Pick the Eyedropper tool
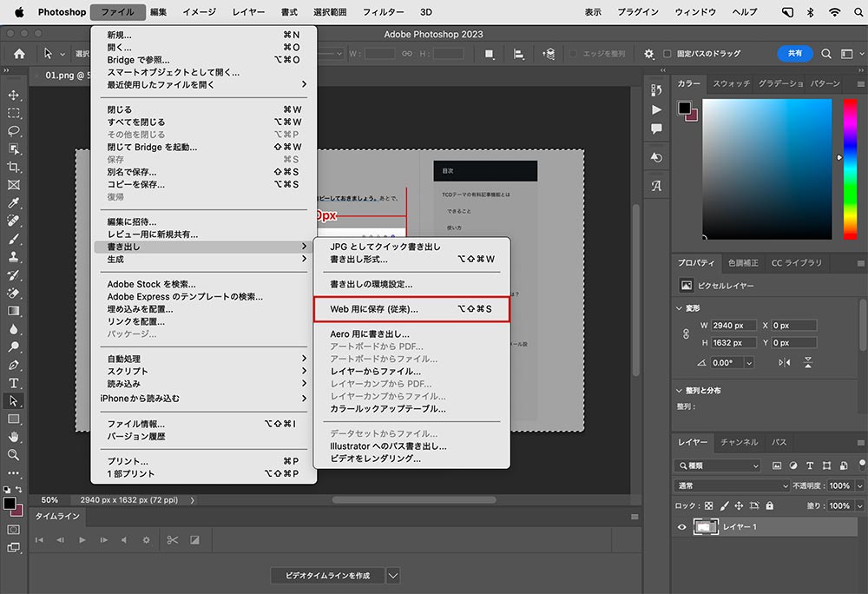 pyautogui.click(x=13, y=202)
